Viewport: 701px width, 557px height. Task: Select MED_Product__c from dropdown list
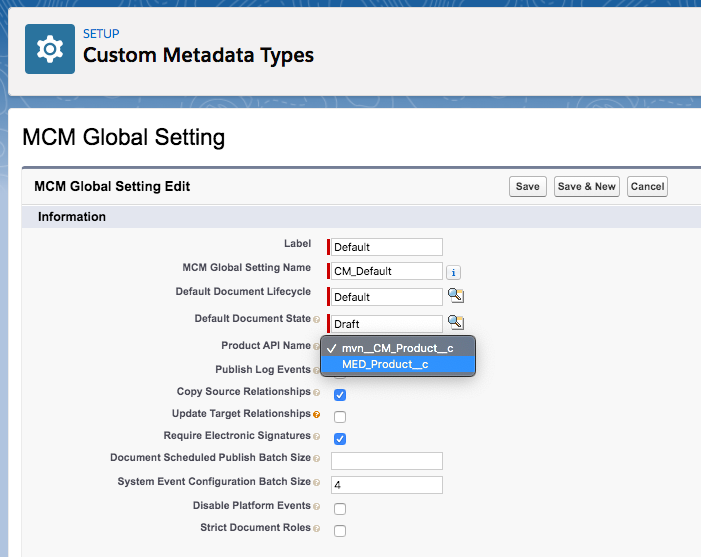point(385,365)
